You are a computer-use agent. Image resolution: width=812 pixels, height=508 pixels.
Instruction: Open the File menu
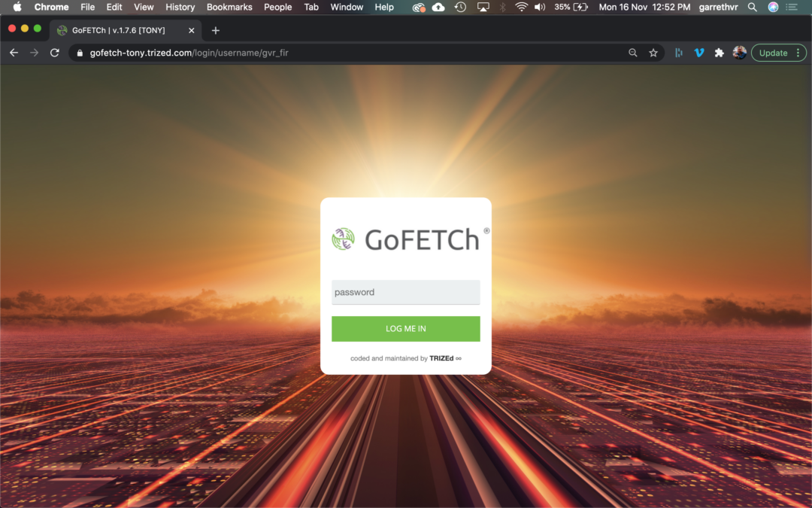pyautogui.click(x=87, y=8)
